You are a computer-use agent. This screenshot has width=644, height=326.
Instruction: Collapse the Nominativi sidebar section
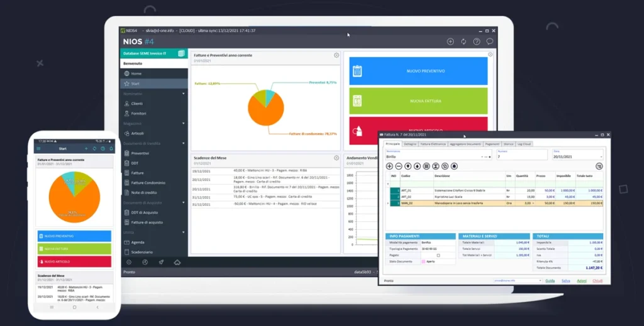tap(184, 94)
